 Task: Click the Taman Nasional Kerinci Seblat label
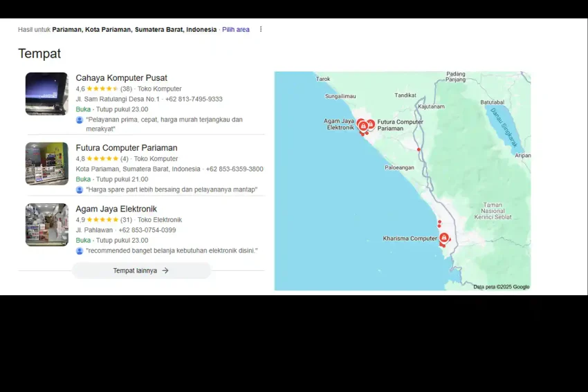point(493,211)
